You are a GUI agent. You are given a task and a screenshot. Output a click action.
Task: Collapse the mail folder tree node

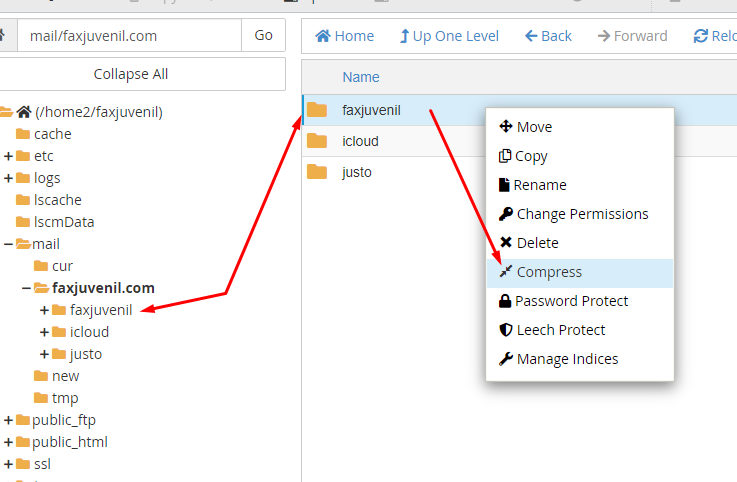[x=9, y=244]
